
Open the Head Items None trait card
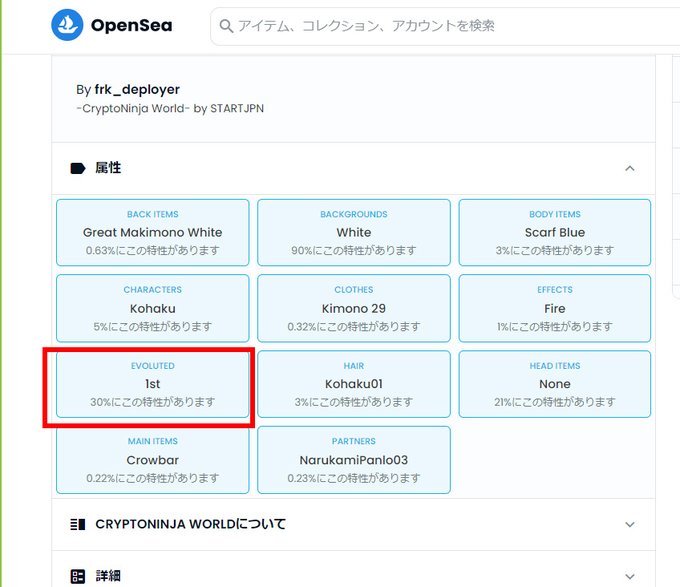click(555, 384)
